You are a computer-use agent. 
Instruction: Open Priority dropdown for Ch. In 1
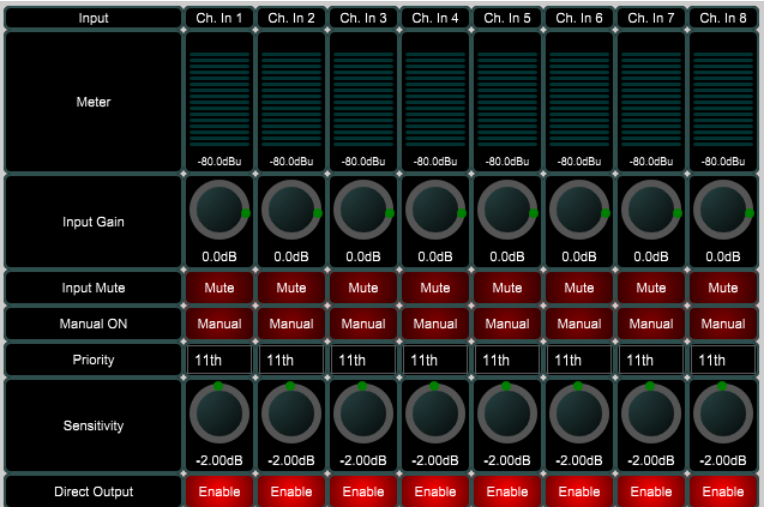(x=219, y=360)
